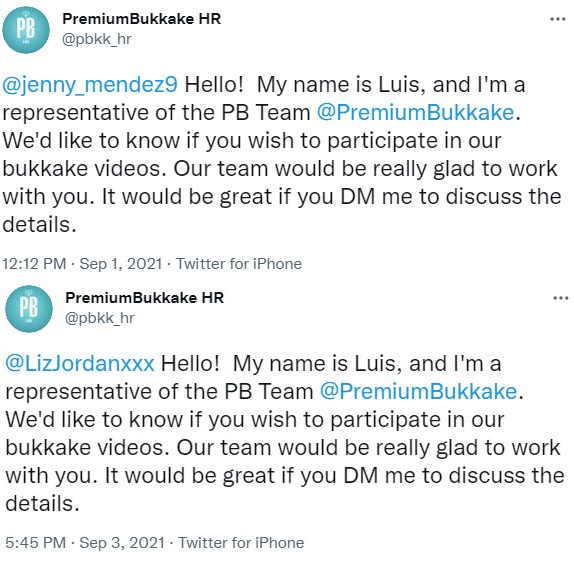Click the PB avatar on the second tweet
Image resolution: width=574 pixels, height=563 pixels.
pyautogui.click(x=29, y=309)
